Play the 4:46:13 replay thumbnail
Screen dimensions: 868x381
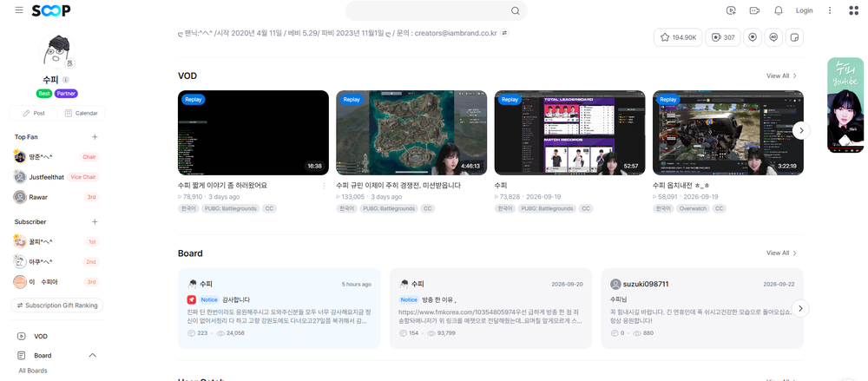411,133
